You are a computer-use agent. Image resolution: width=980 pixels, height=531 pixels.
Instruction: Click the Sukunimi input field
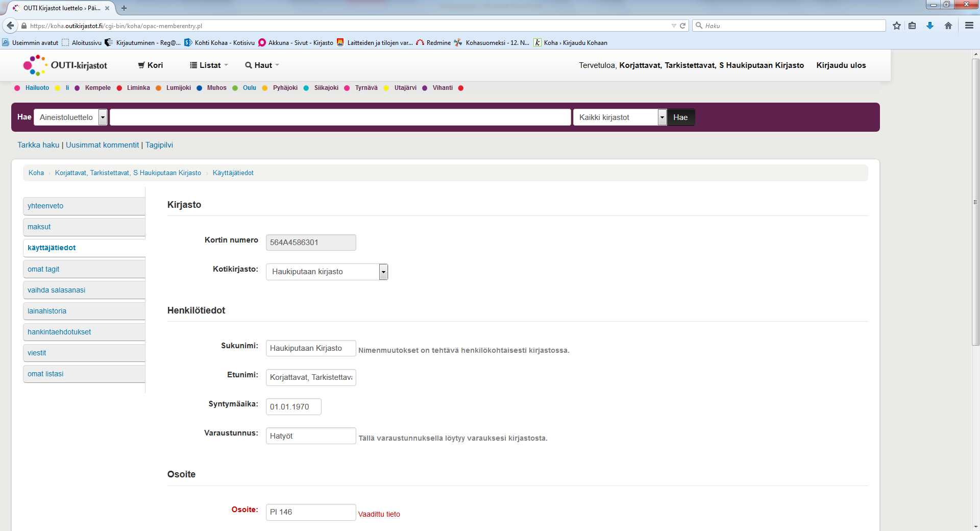tap(311, 348)
